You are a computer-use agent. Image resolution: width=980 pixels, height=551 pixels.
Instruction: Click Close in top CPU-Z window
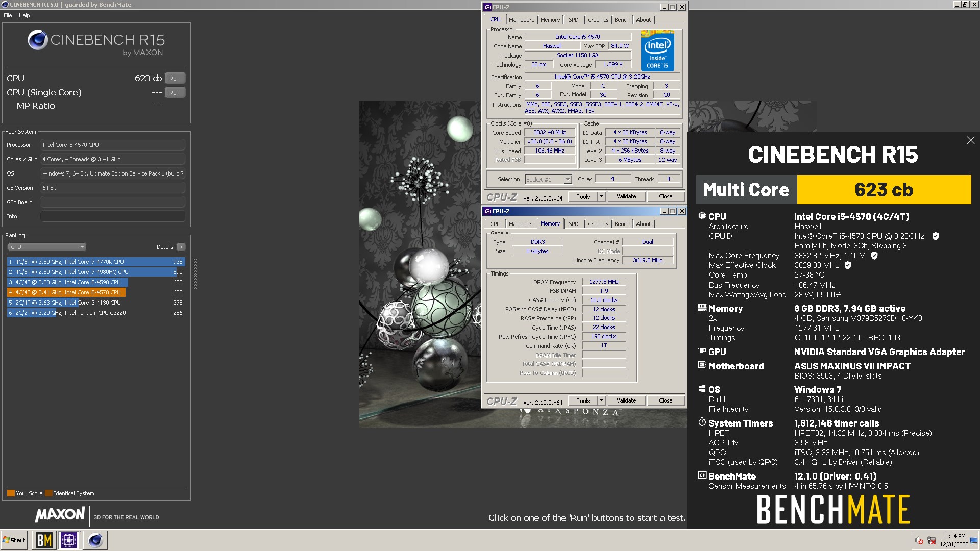(666, 196)
